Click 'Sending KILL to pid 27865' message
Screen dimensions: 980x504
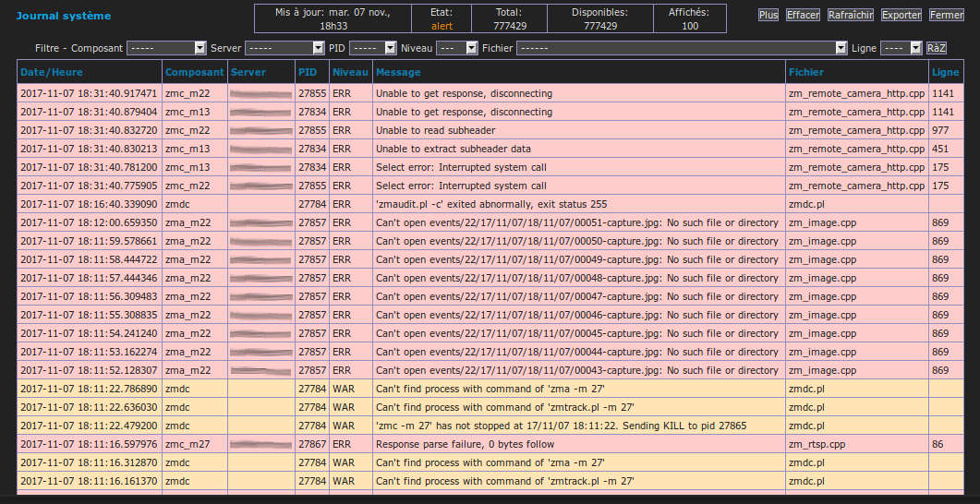(562, 426)
